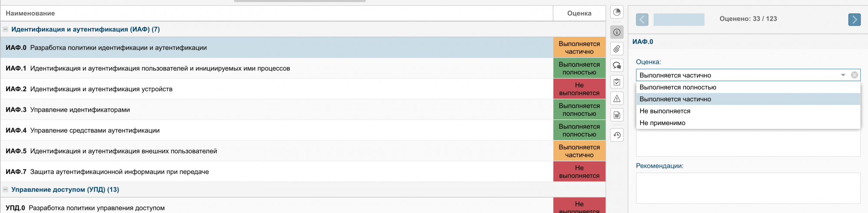Click the info icon in the side toolbar

(x=617, y=32)
